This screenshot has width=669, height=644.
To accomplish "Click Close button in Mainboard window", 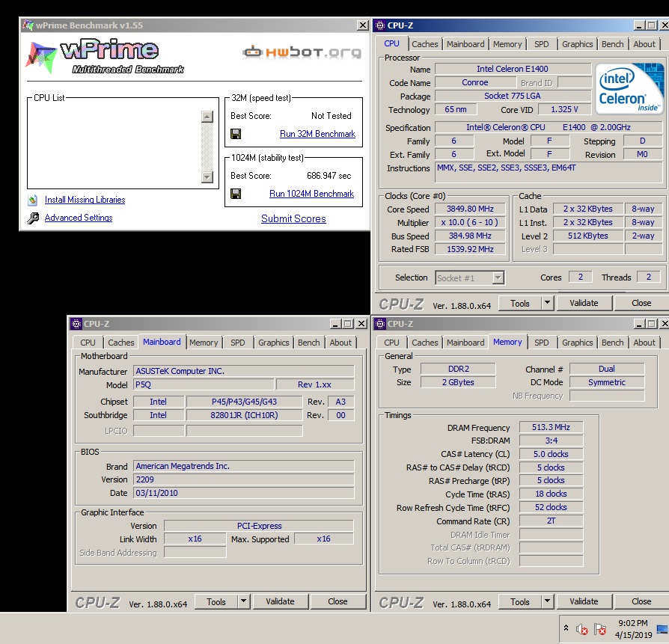I will click(337, 601).
